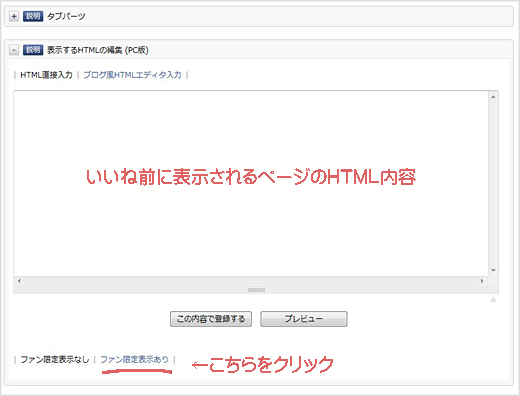Select ファン限定表示なし option
The image size is (520, 396).
(x=55, y=360)
